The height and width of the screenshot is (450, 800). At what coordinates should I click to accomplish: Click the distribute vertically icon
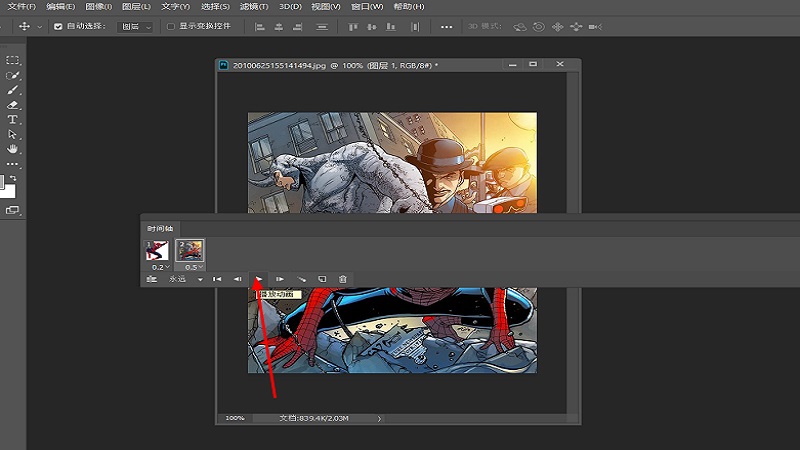click(x=321, y=27)
